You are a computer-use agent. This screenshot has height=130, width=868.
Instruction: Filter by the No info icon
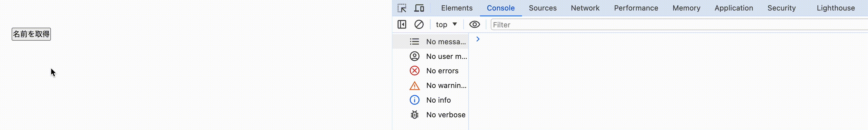coord(414,100)
